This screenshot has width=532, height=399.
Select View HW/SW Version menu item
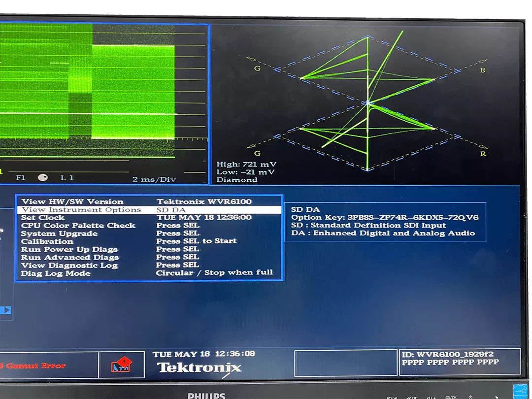pos(72,201)
